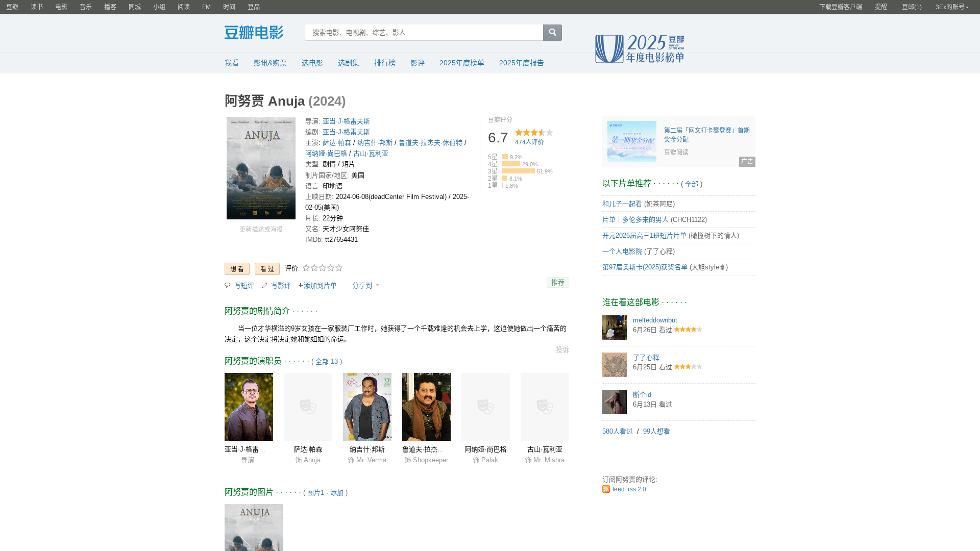Click 下载豆瓣客户端 link
980x551 pixels.
coord(841,7)
